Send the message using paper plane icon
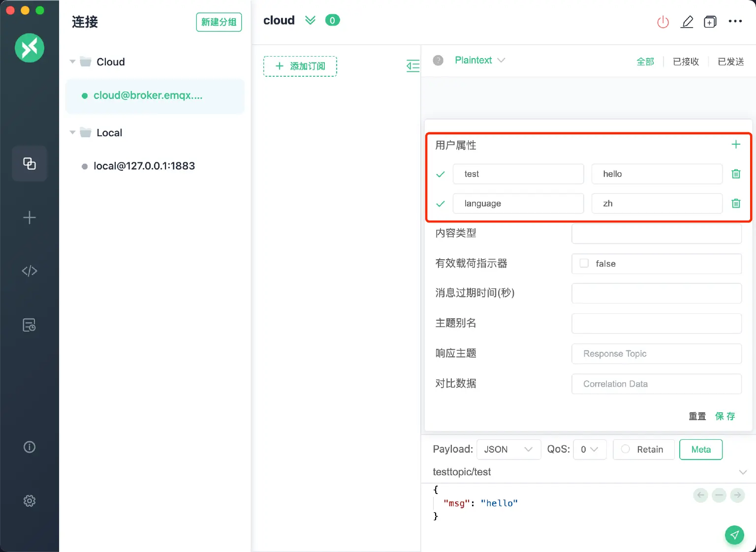Screen dimensions: 756x552 click(x=734, y=535)
